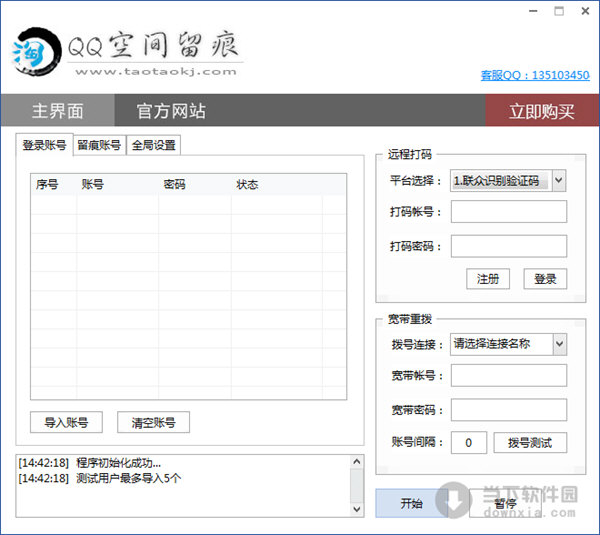Open the 客服QQ : 135103450 link

pyautogui.click(x=535, y=75)
